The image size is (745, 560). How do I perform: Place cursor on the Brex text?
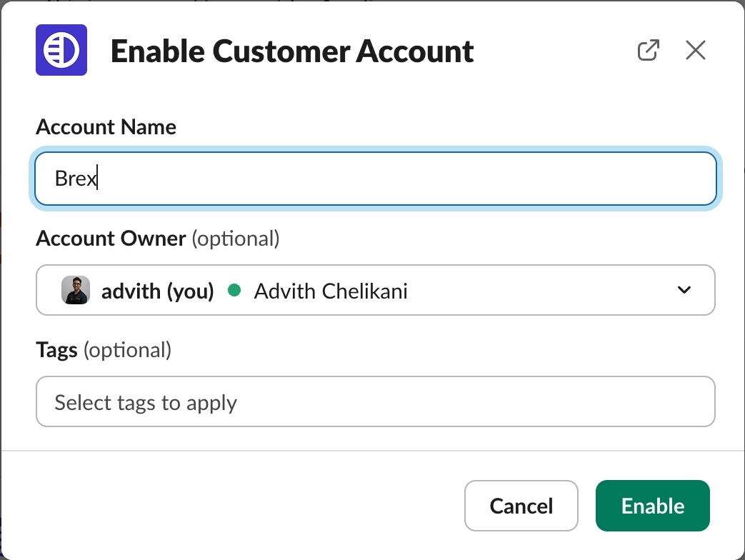(x=76, y=179)
